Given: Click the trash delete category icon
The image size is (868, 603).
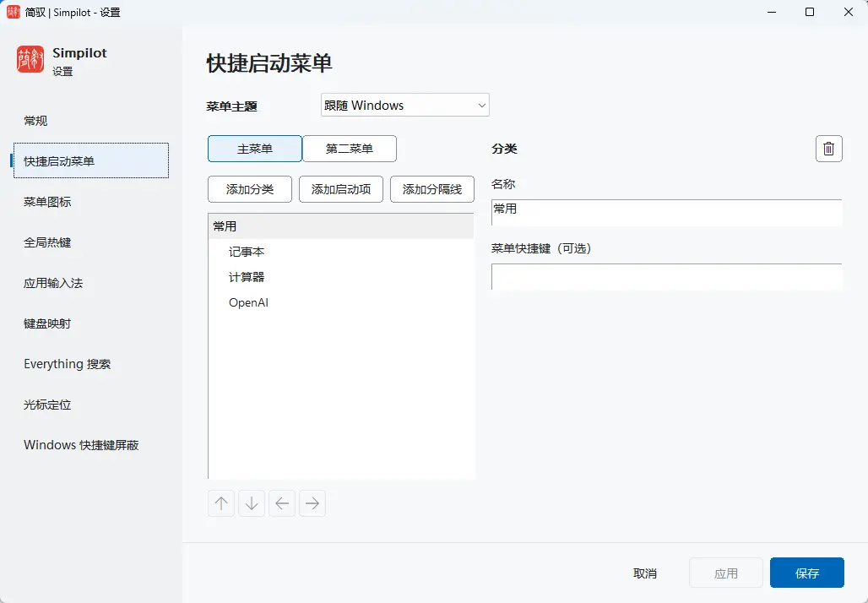Looking at the screenshot, I should coord(828,149).
